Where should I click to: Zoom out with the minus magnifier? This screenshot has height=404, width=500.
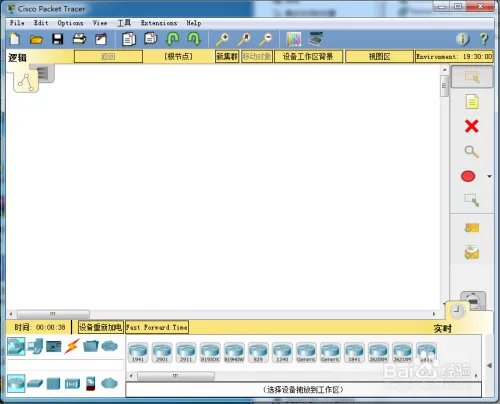tap(266, 39)
